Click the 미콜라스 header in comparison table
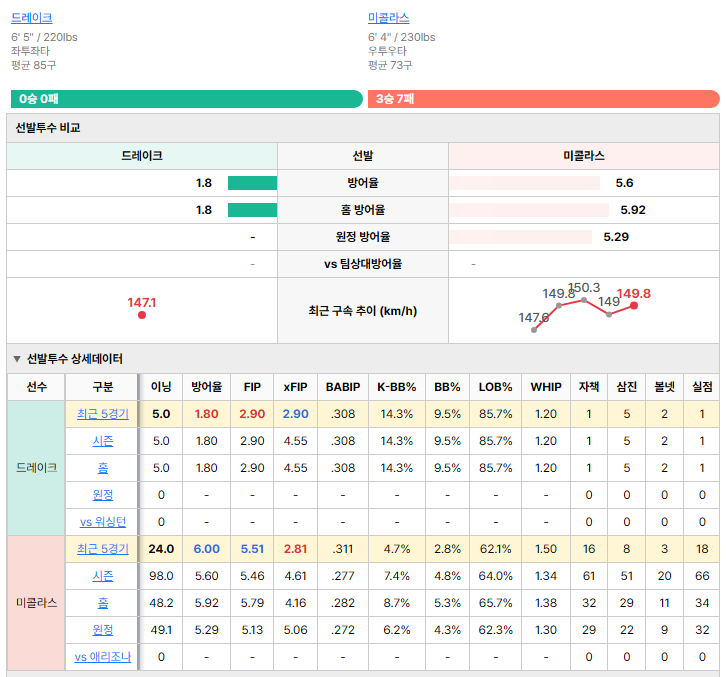Viewport: 726px width, 677px height. tap(584, 156)
